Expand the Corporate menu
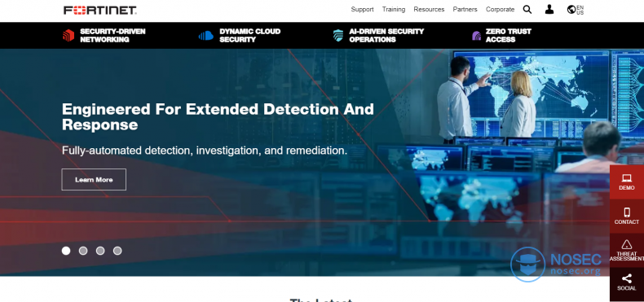Image resolution: width=644 pixels, height=302 pixels. click(x=500, y=10)
